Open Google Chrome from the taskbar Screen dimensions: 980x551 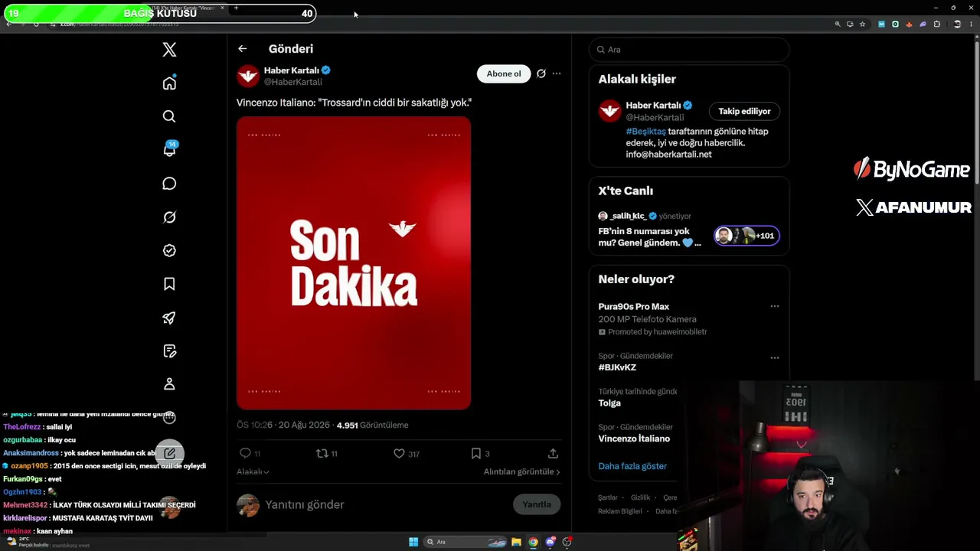(x=533, y=542)
